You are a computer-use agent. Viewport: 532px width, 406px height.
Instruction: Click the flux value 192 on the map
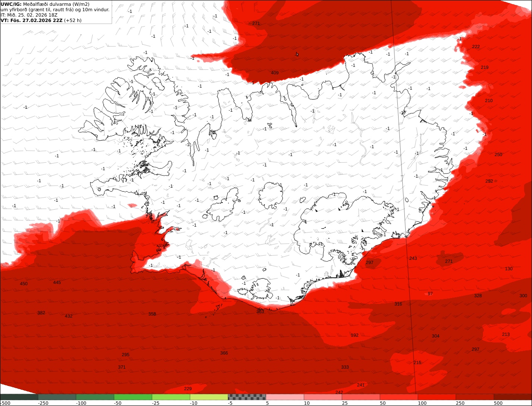[355, 335]
